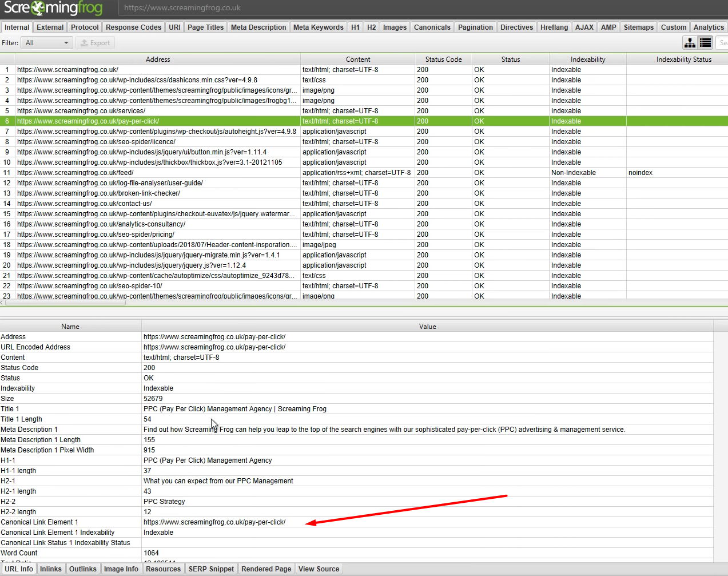Open the Page Titles tab
The width and height of the screenshot is (728, 576).
coord(205,27)
